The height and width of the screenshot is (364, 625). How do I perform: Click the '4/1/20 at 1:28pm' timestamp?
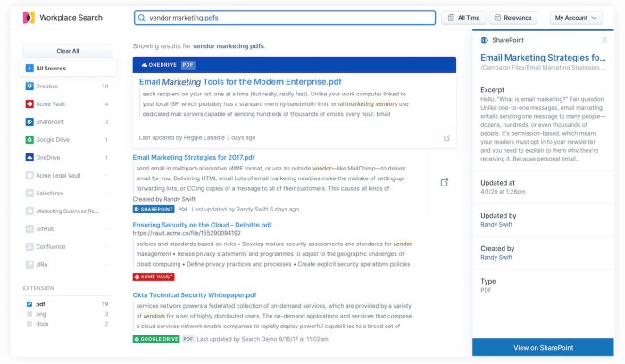click(x=503, y=192)
